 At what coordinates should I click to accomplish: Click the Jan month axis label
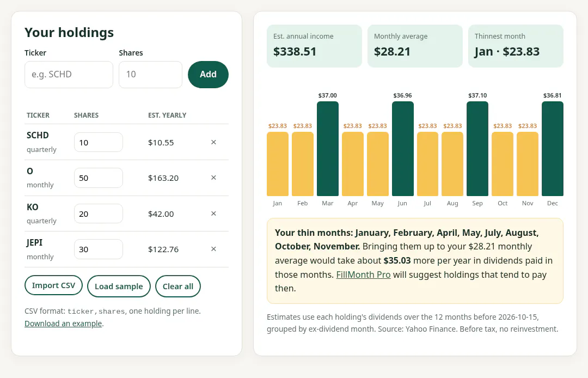(x=278, y=203)
